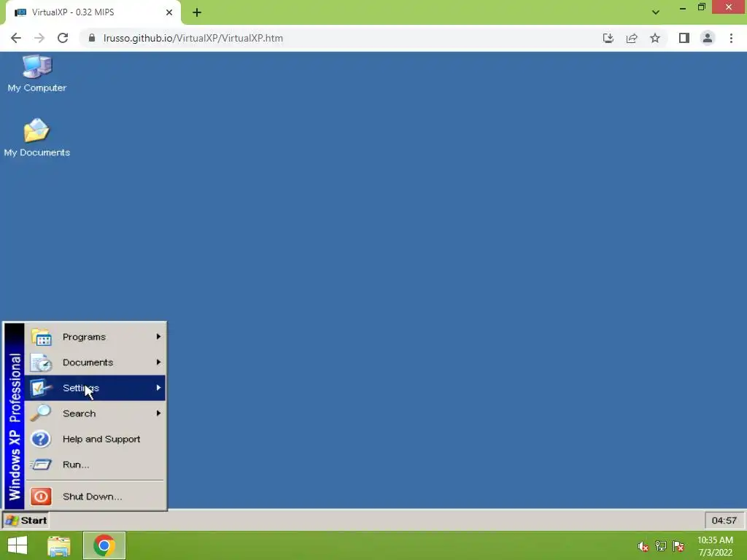Viewport: 747px width, 560px height.
Task: Click the Settings checkmark icon
Action: click(x=42, y=388)
